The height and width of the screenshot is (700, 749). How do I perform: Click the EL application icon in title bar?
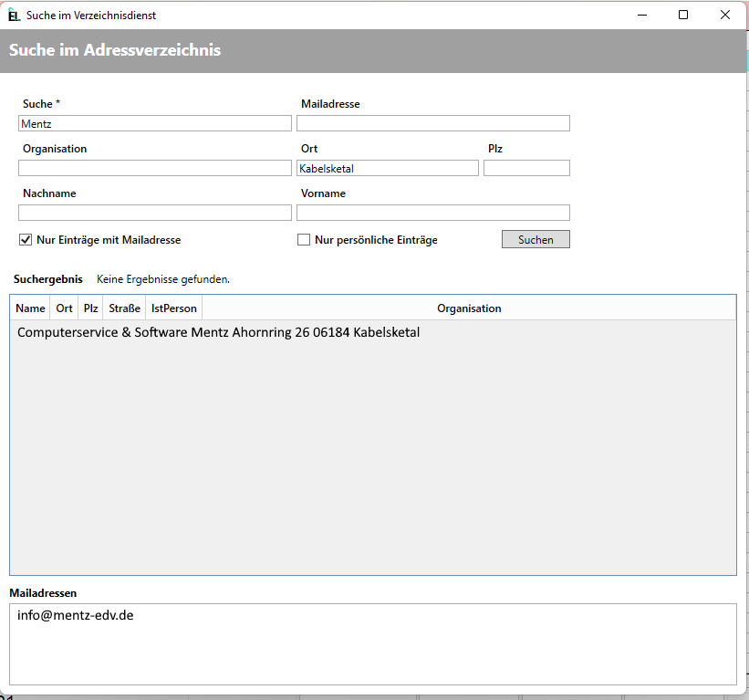14,15
